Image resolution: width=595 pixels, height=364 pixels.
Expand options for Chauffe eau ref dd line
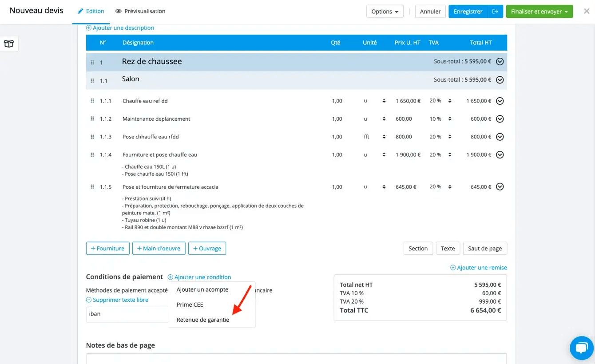[x=500, y=101]
